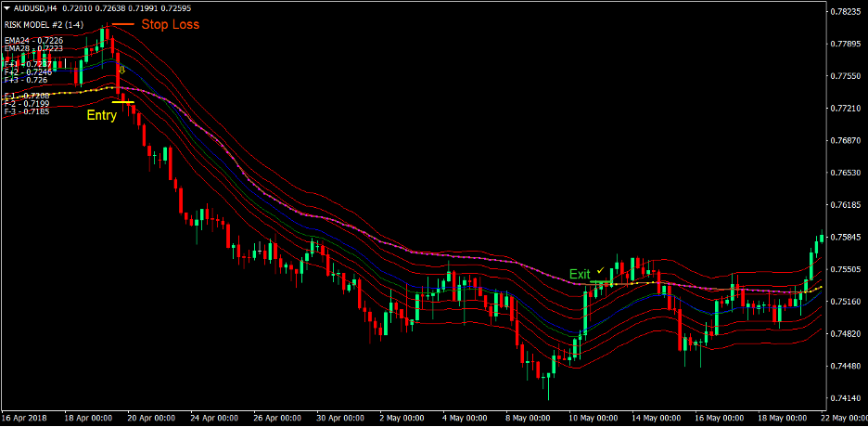868x427 pixels.
Task: Click price level 0.76870 on the axis
Action: tap(847, 140)
